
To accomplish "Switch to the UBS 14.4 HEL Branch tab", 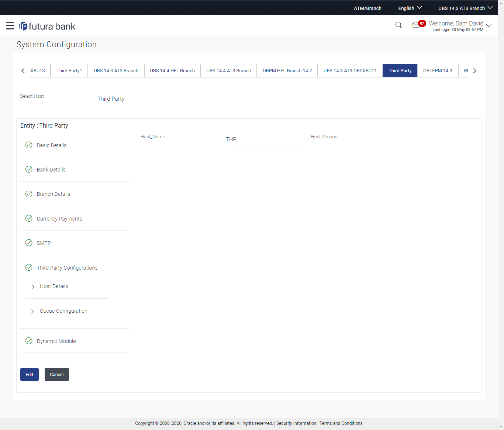I will [x=172, y=70].
